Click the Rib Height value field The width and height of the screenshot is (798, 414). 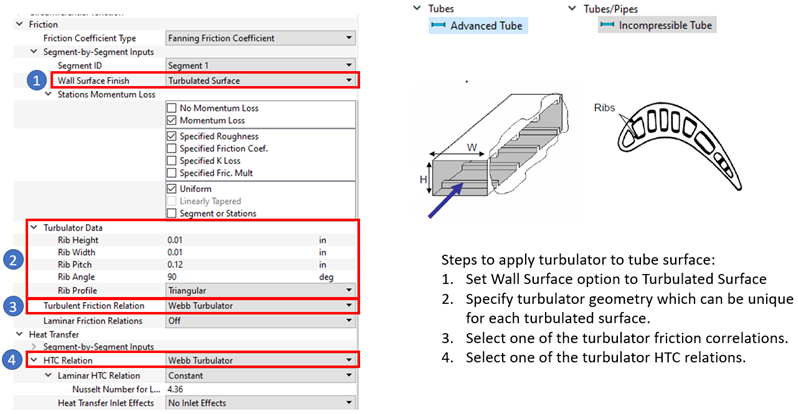coord(250,240)
